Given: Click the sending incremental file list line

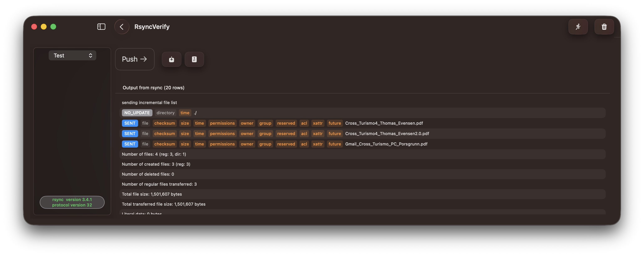Looking at the screenshot, I should [x=149, y=103].
